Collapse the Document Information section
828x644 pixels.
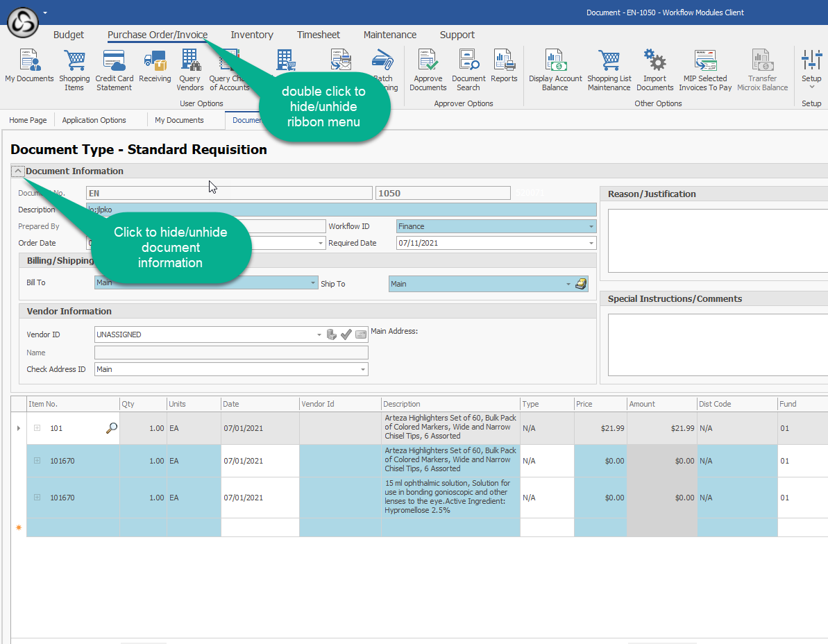click(x=18, y=171)
